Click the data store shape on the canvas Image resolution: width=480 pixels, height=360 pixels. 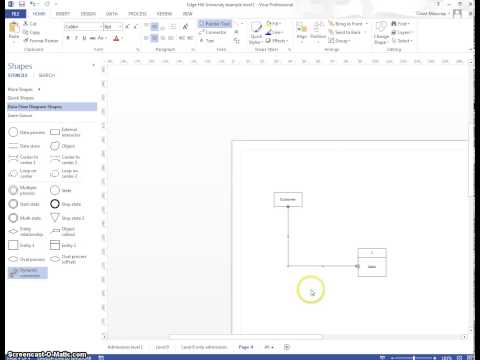(x=372, y=263)
